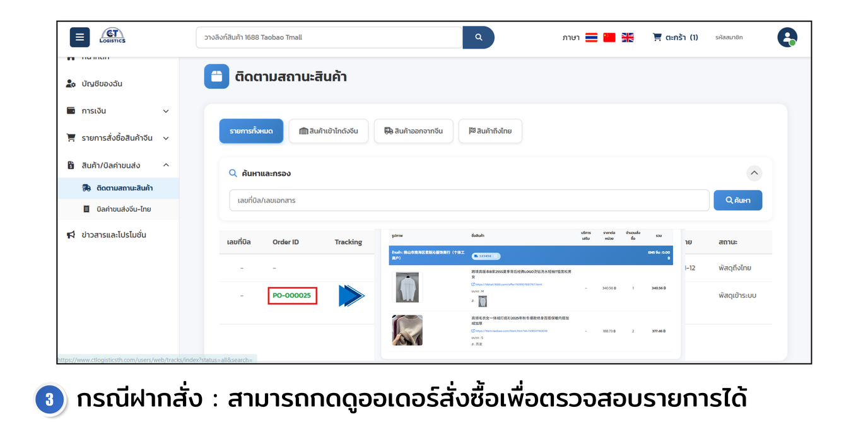Switch language to Thai flag
This screenshot has height=434, width=868.
click(591, 37)
